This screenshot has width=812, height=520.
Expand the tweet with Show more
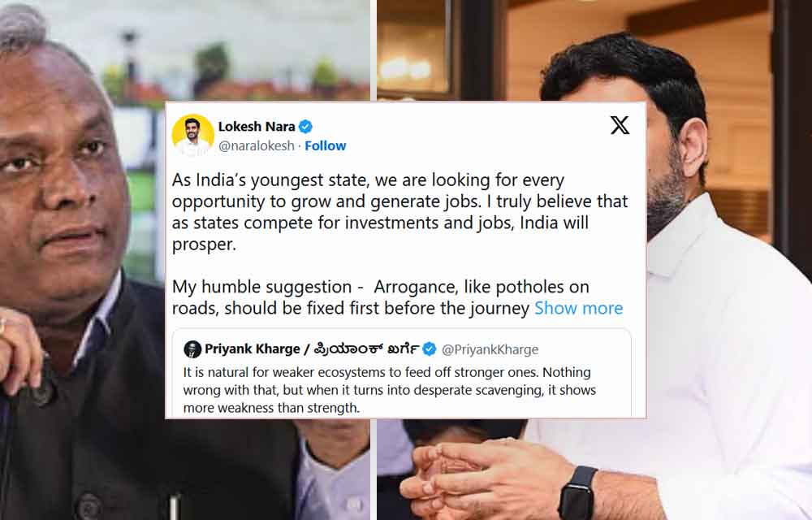click(x=578, y=308)
